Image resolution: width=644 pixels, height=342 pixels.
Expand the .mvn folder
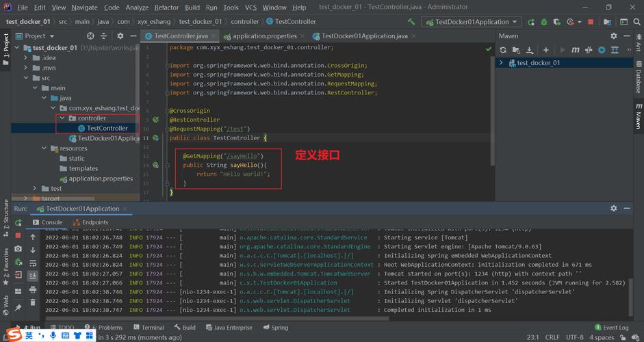pyautogui.click(x=26, y=68)
